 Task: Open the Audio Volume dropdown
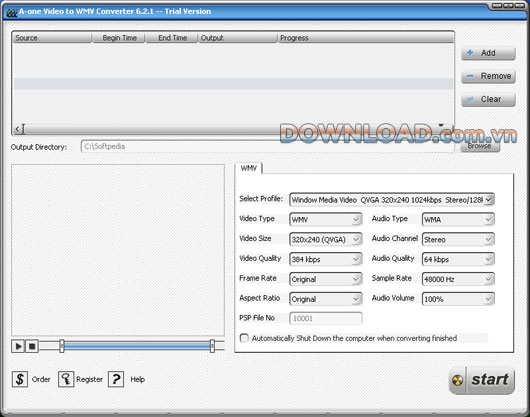pyautogui.click(x=458, y=299)
